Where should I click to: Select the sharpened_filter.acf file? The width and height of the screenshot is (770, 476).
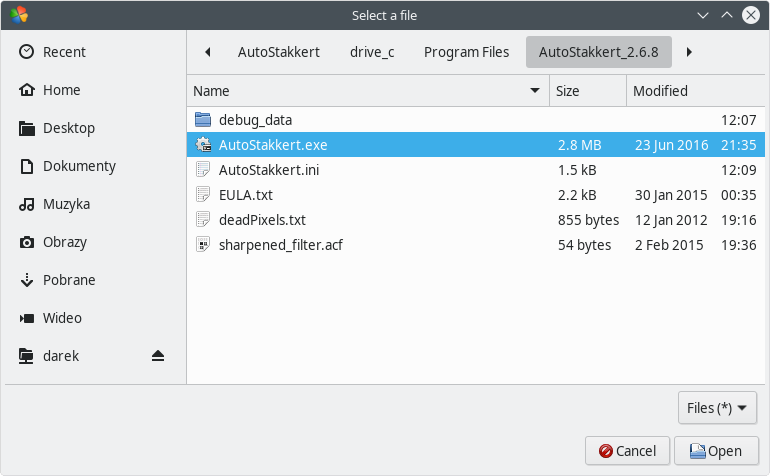[476, 245]
